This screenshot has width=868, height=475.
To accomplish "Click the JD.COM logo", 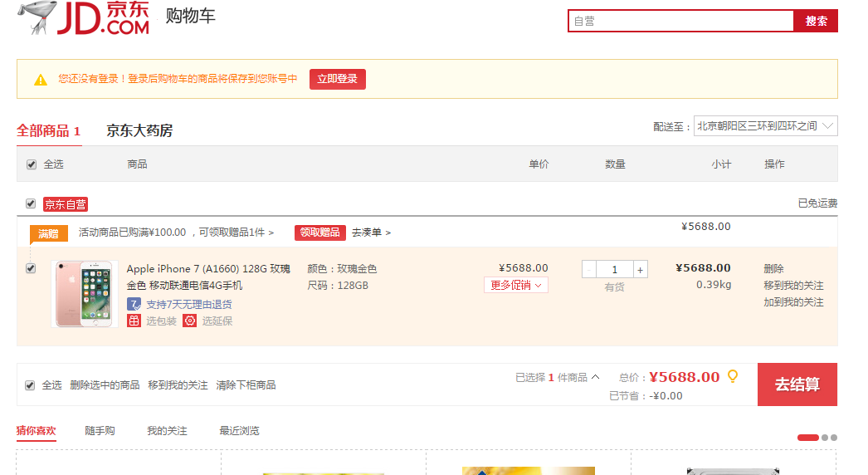I will click(x=84, y=17).
